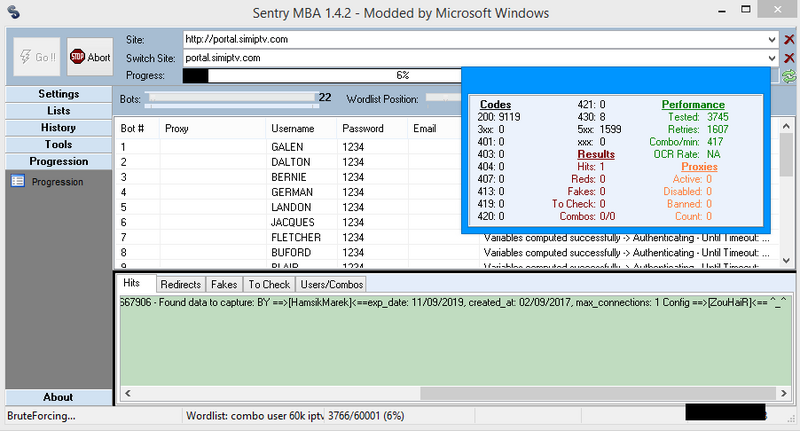This screenshot has height=431, width=800.
Task: Click into the Switch Site field
Action: pos(473,58)
